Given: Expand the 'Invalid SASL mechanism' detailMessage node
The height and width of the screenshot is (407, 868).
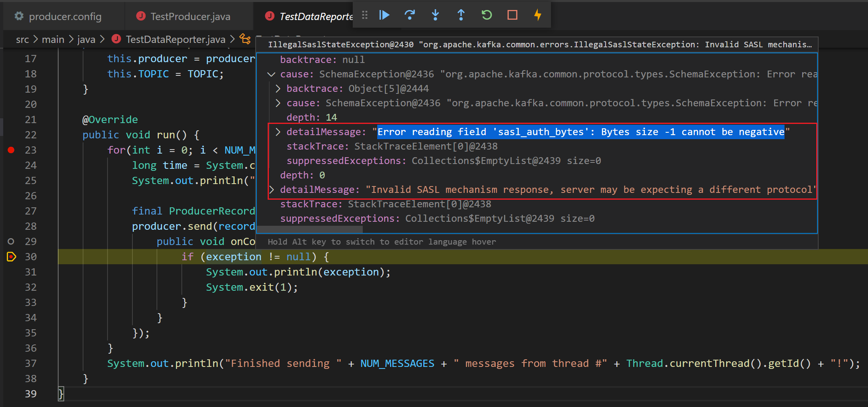Looking at the screenshot, I should coord(272,190).
